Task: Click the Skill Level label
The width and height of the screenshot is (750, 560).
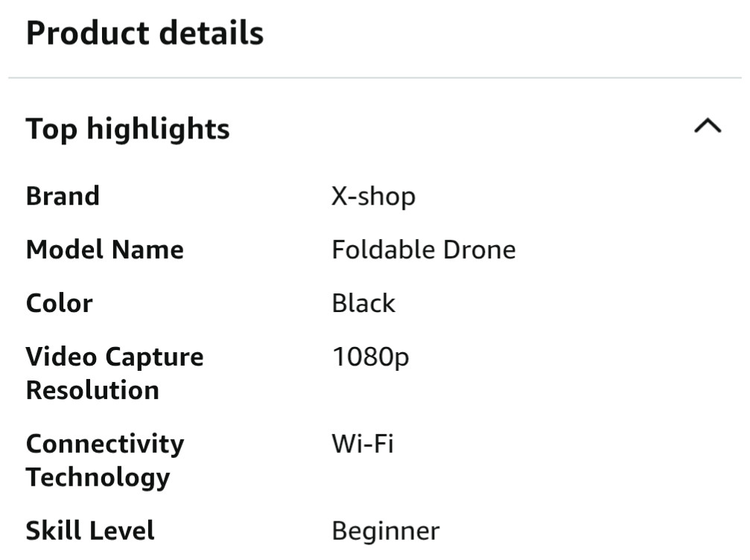Action: (x=90, y=531)
